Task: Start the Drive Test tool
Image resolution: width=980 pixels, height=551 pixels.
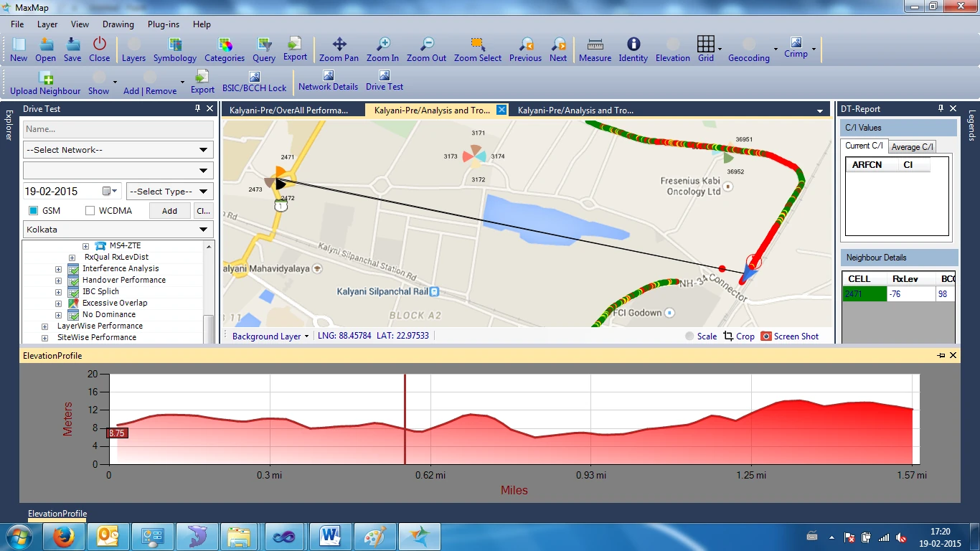Action: click(385, 81)
